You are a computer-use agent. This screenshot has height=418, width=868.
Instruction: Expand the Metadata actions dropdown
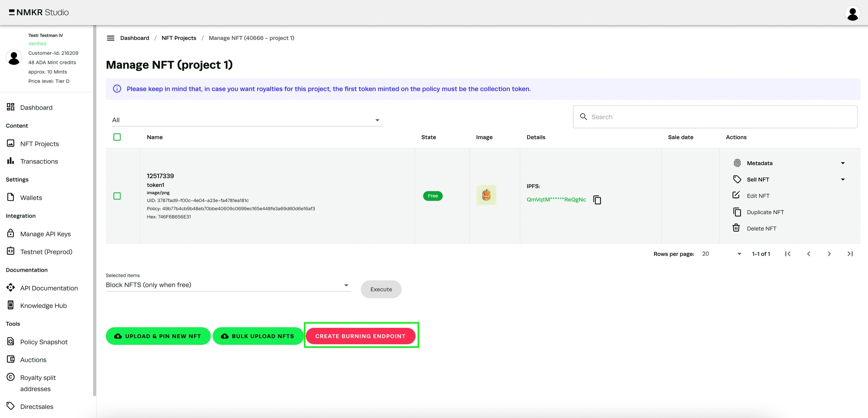pyautogui.click(x=843, y=163)
